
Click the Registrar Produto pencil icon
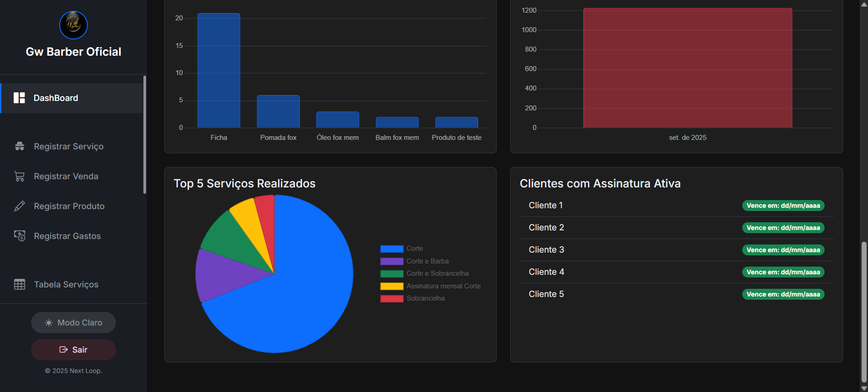19,206
